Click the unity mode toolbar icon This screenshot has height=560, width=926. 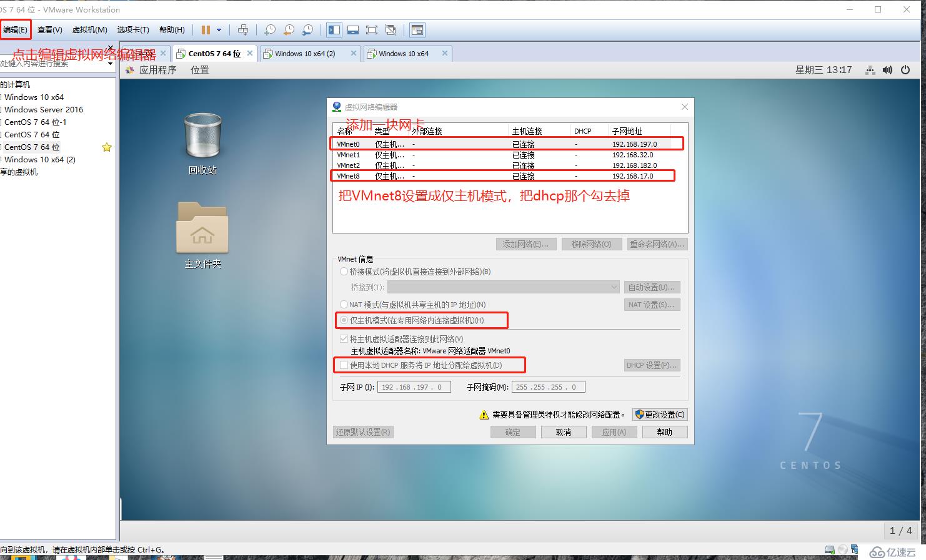391,29
